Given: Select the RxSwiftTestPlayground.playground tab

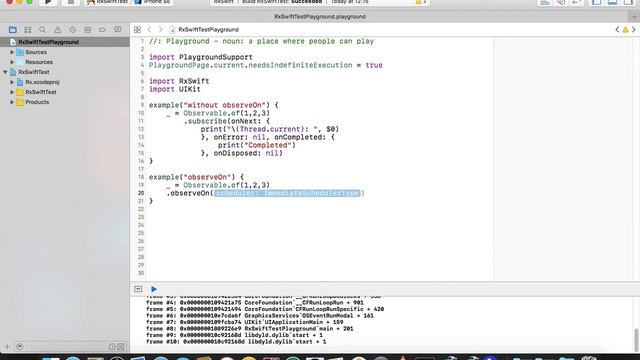Looking at the screenshot, I should (x=320, y=17).
